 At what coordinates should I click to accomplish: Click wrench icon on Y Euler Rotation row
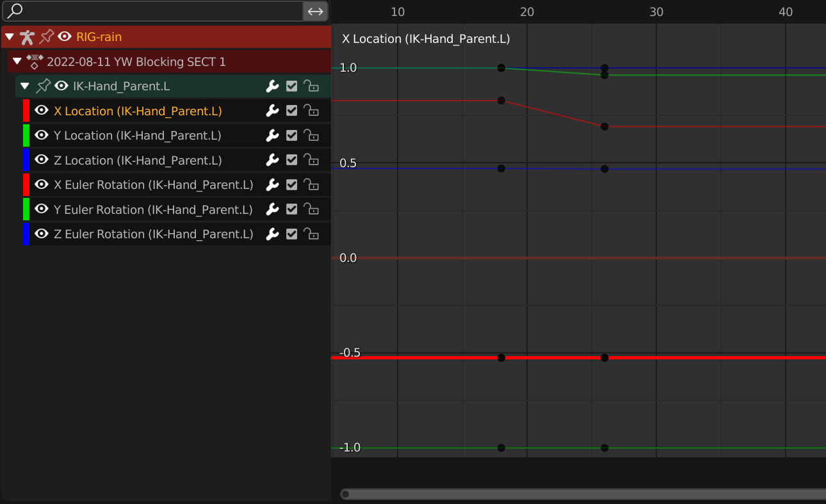[272, 209]
